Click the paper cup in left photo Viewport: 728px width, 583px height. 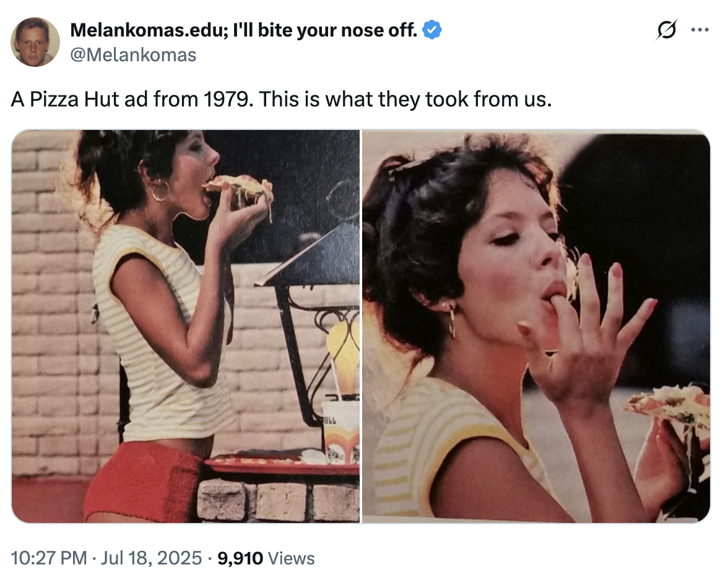pos(340,430)
